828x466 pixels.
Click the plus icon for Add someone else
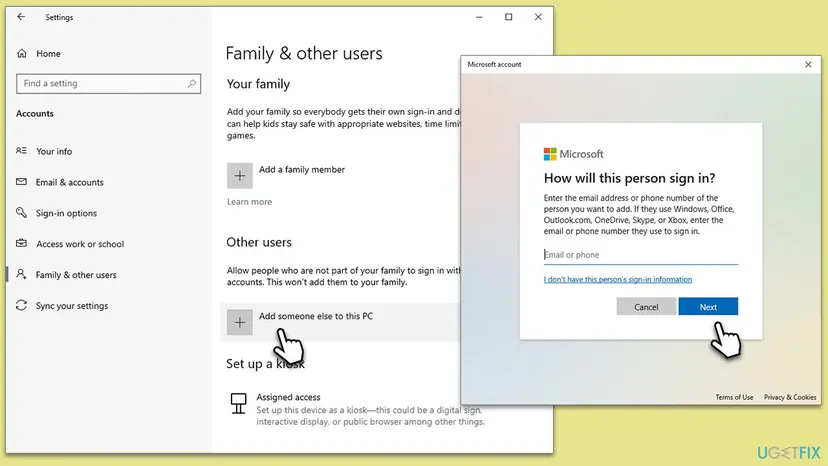pyautogui.click(x=240, y=322)
